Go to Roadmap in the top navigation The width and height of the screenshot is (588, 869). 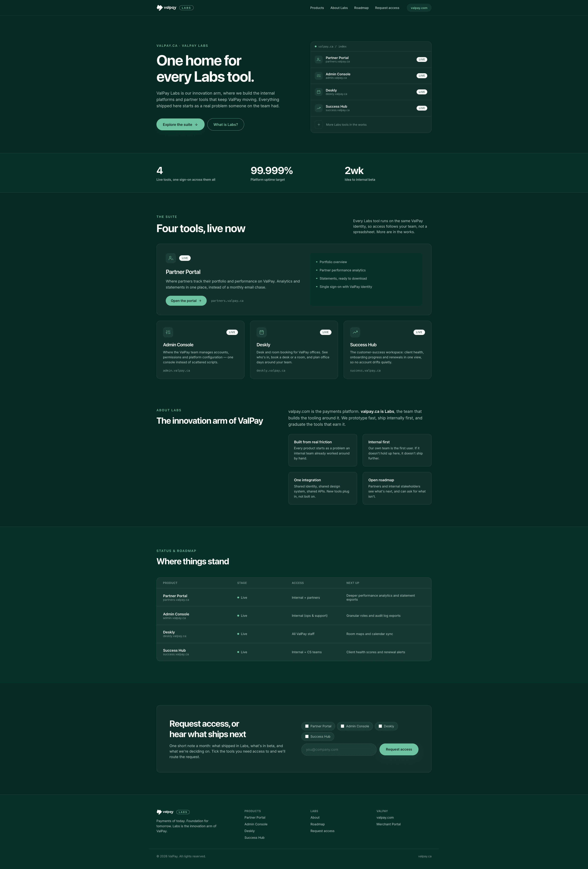pyautogui.click(x=361, y=8)
